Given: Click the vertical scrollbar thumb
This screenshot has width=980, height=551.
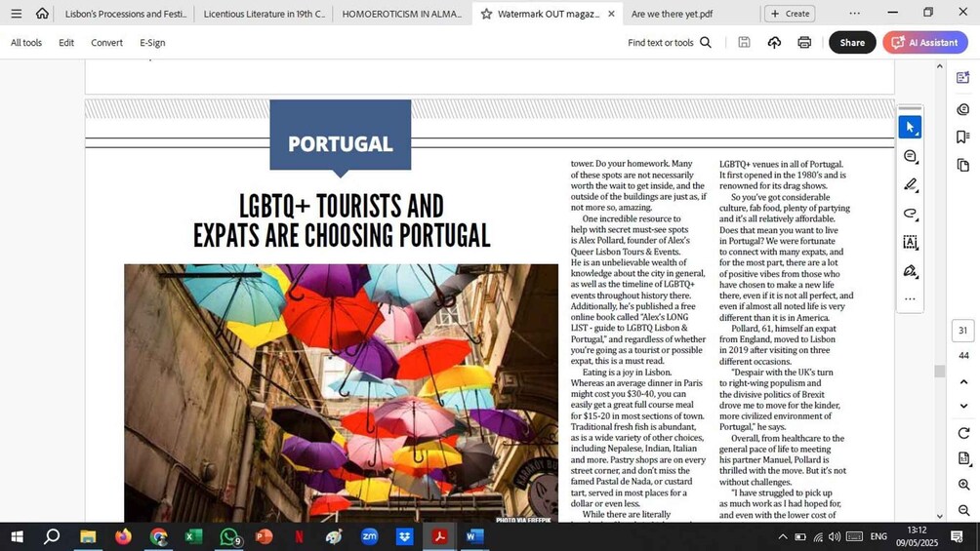Looking at the screenshot, I should 939,371.
